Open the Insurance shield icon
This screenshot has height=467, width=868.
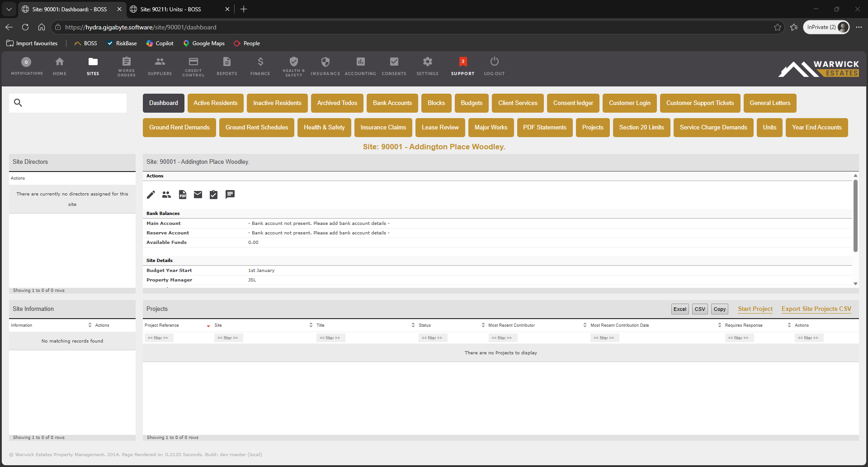[x=325, y=62]
